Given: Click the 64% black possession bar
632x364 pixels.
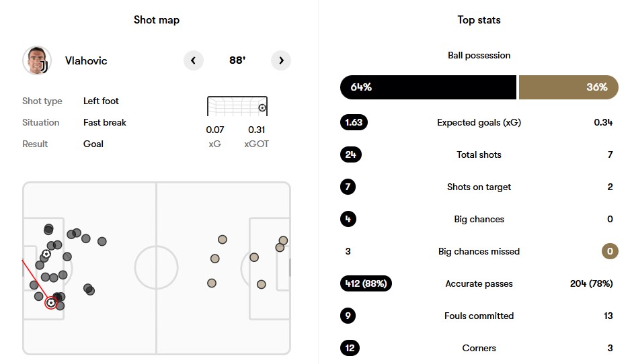Looking at the screenshot, I should (x=428, y=87).
